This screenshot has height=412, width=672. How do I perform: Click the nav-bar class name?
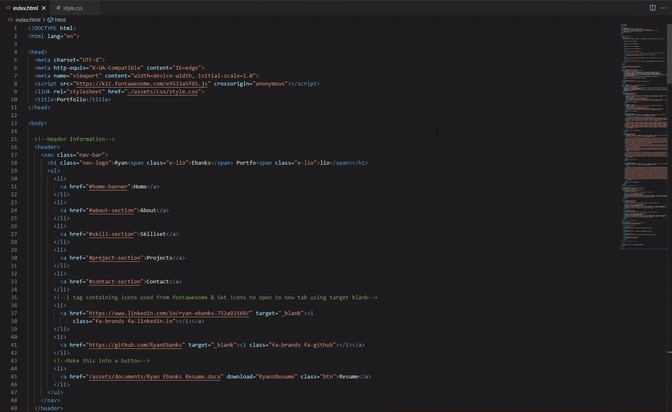90,155
